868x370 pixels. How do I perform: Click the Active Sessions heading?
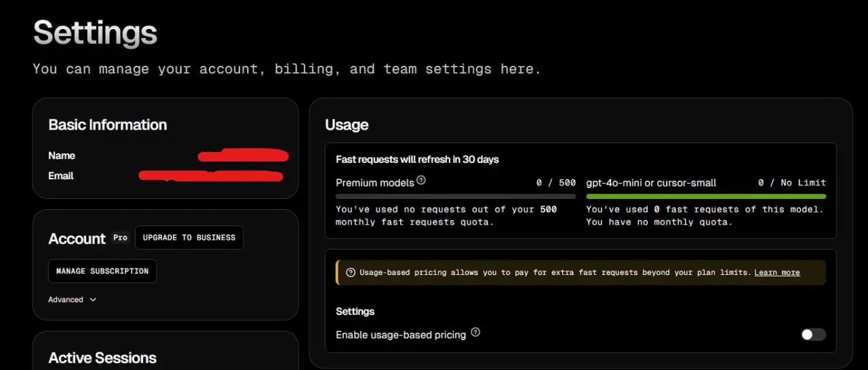[x=102, y=358]
